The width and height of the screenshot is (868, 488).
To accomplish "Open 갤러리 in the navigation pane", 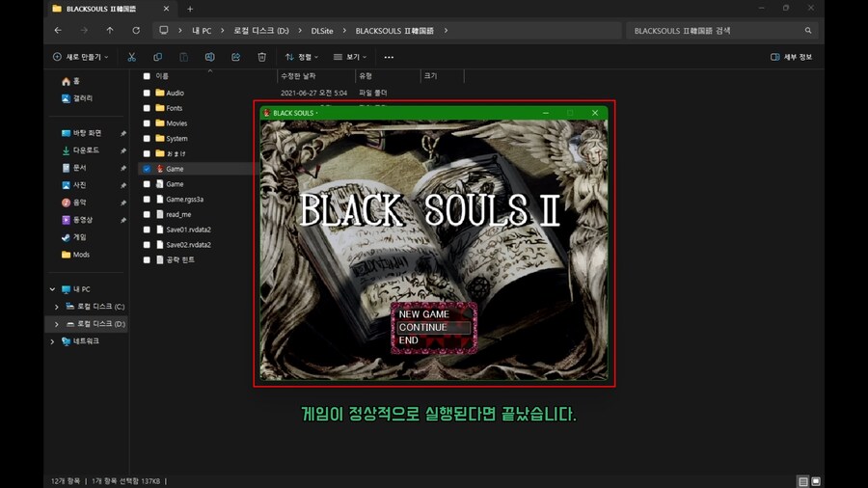I will 77,98.
